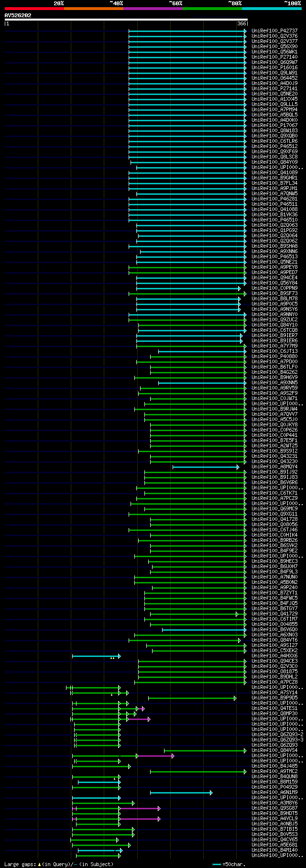
Task: Select label UniRef100_Q9XQB0
Action: 274,136
